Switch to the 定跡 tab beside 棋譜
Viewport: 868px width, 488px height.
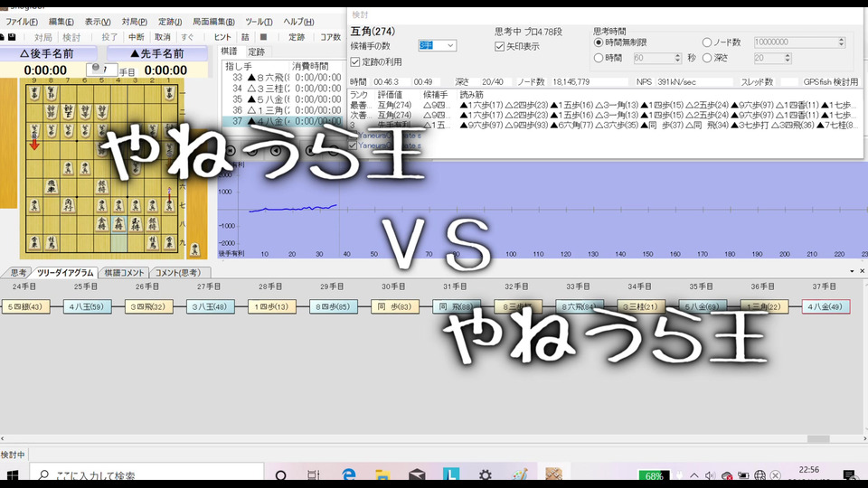pos(256,52)
